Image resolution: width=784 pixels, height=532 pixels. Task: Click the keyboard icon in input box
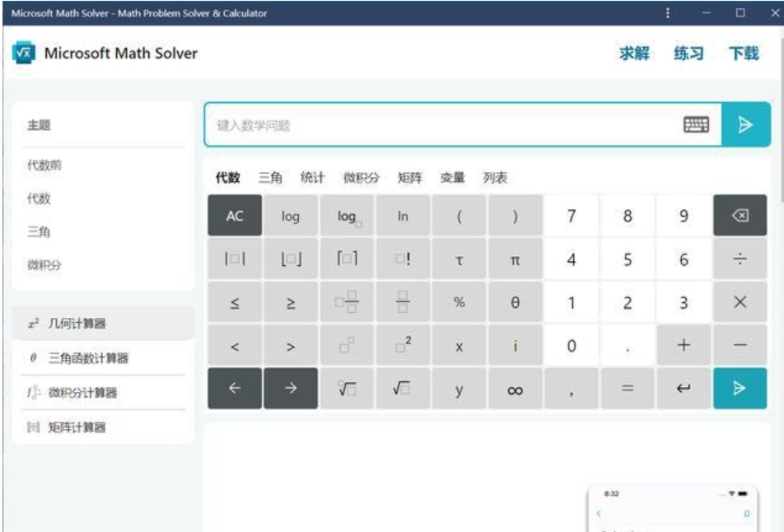tap(696, 124)
